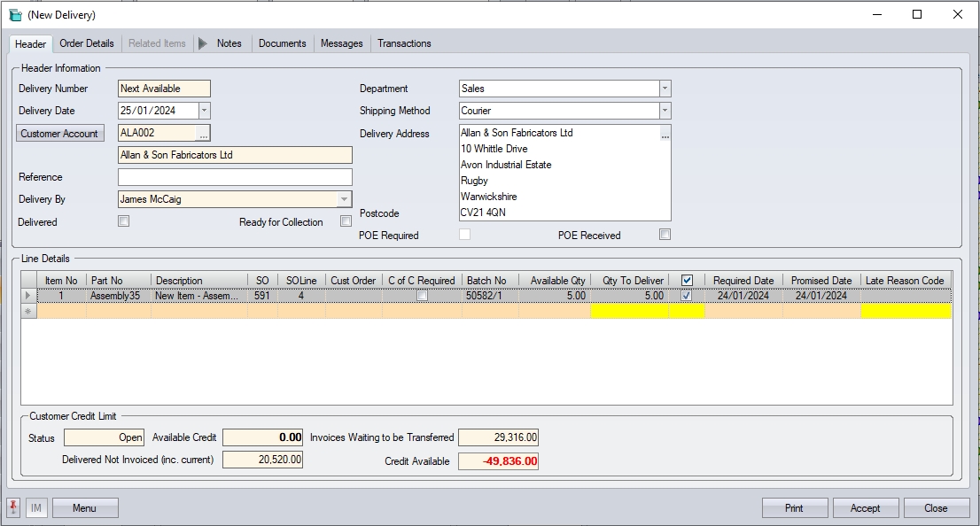Click the IM icon button
980x526 pixels.
coord(36,508)
